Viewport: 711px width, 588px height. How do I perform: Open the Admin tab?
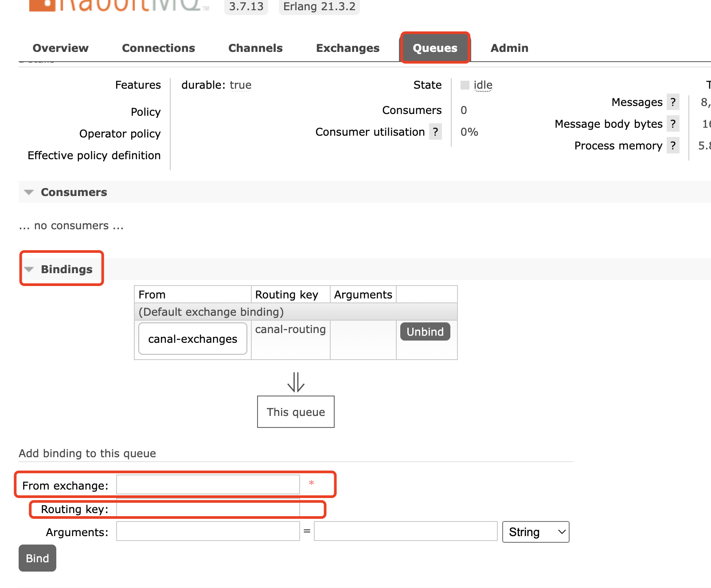(x=509, y=48)
